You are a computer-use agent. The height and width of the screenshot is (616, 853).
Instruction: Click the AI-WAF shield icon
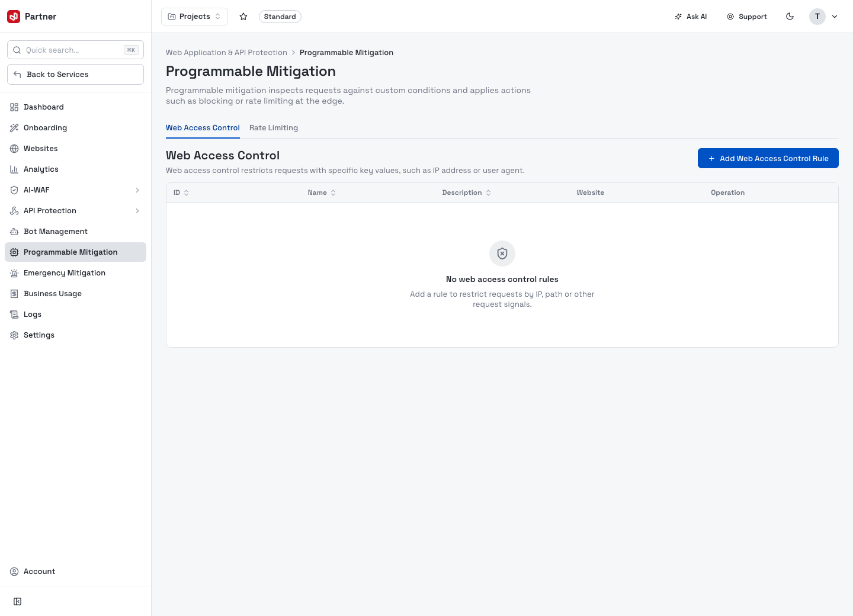click(x=14, y=190)
